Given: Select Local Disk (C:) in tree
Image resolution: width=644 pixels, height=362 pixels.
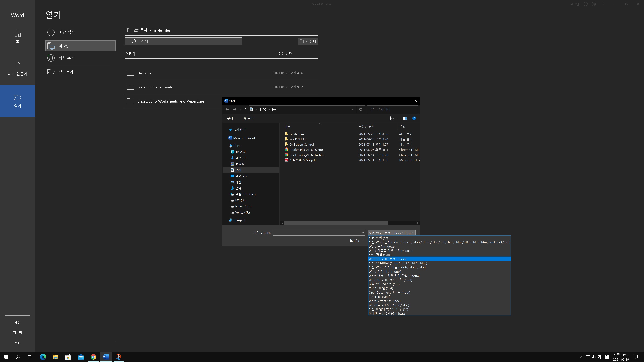Looking at the screenshot, I should tap(243, 194).
